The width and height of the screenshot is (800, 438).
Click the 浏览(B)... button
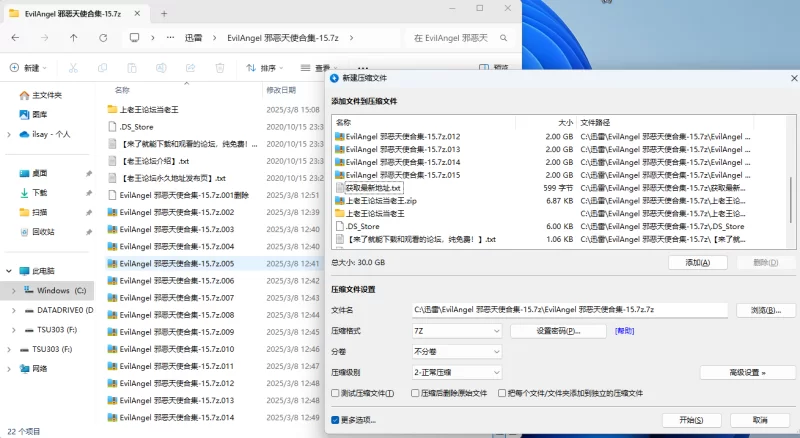(766, 310)
